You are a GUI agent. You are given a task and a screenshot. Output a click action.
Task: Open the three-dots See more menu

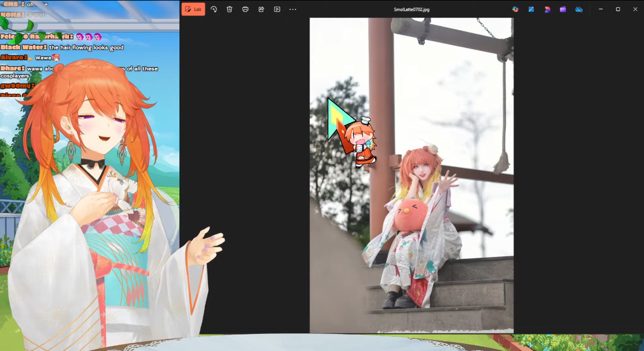[293, 9]
